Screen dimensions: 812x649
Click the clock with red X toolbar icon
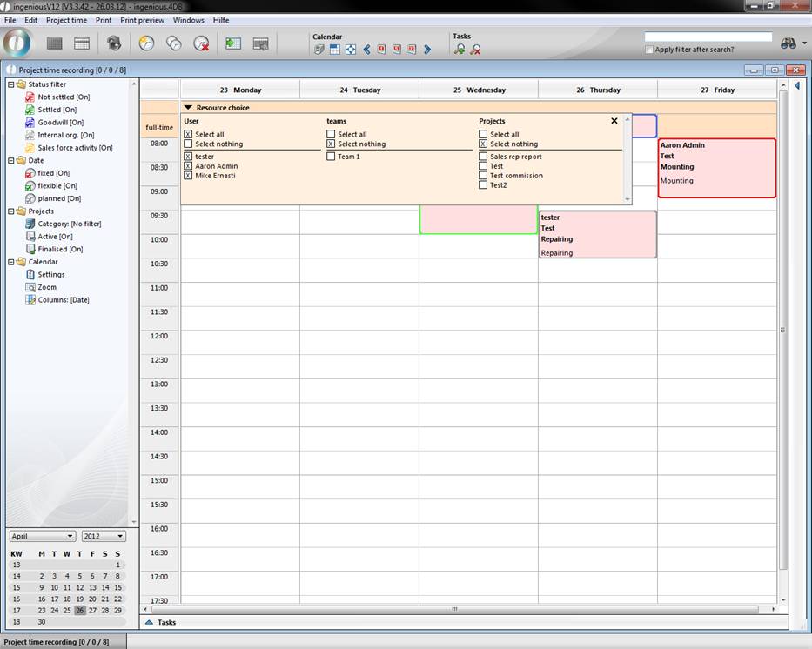click(x=201, y=43)
